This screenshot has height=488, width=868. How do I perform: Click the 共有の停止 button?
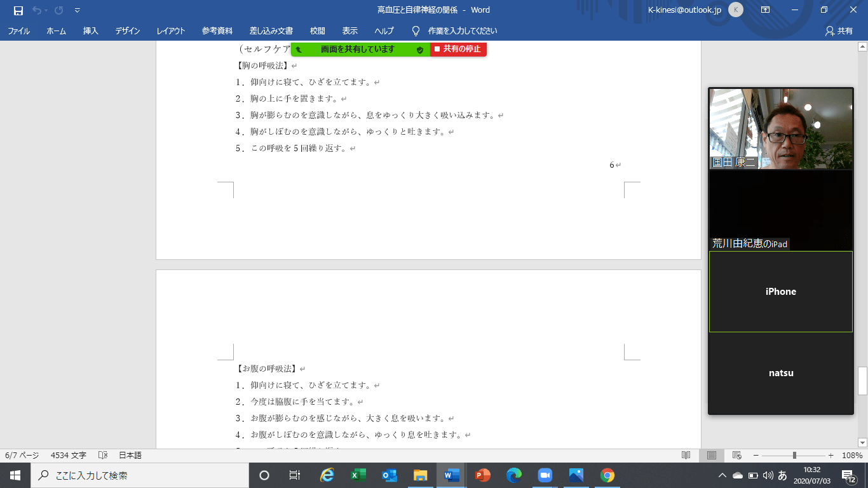click(458, 49)
